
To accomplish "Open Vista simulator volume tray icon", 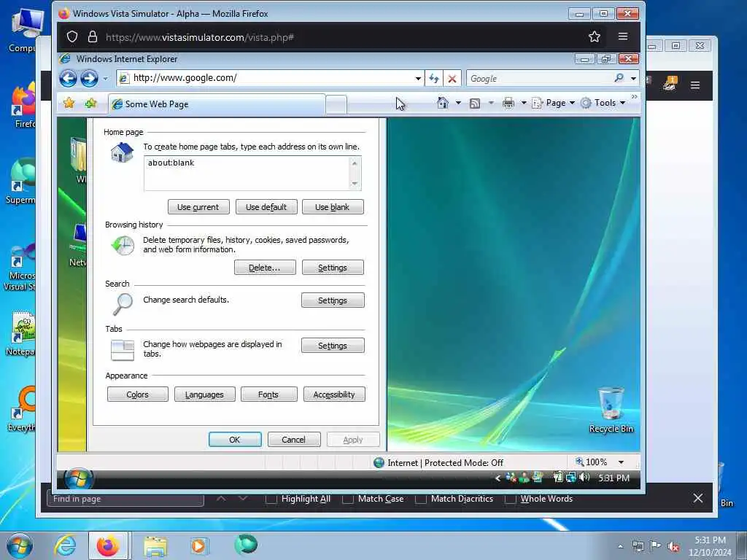I will pos(584,477).
